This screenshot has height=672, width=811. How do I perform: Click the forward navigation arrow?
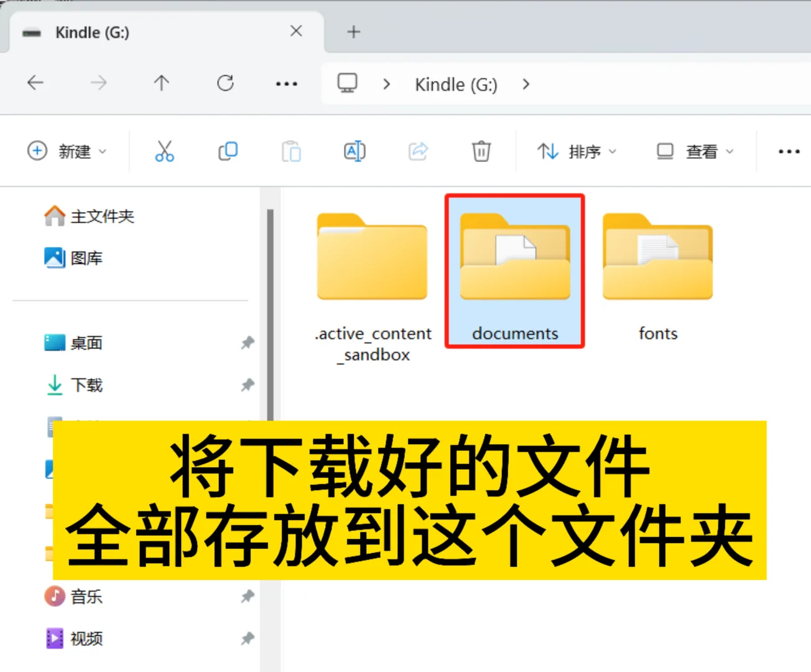(98, 83)
